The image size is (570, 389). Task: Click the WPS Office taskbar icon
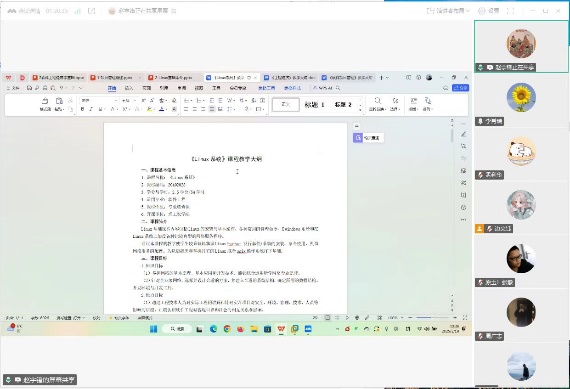(281, 329)
